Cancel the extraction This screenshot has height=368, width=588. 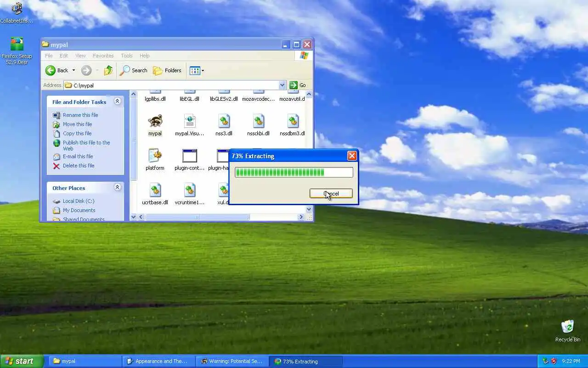coord(331,194)
